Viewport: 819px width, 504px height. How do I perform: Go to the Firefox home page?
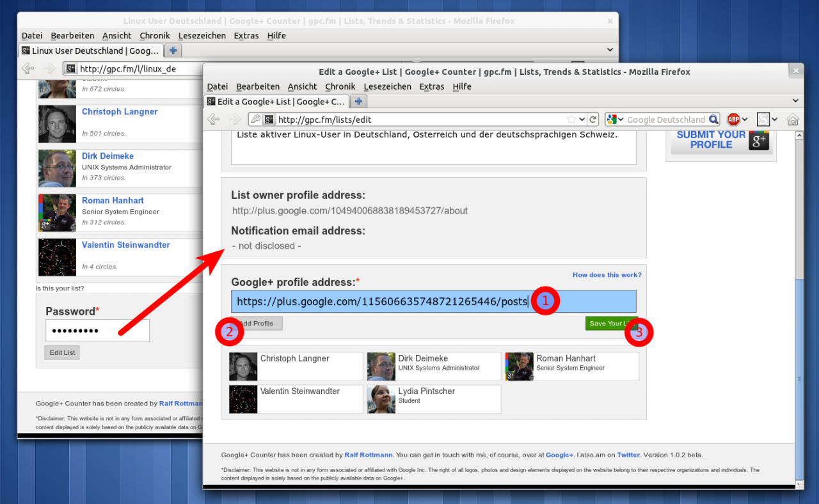point(793,120)
